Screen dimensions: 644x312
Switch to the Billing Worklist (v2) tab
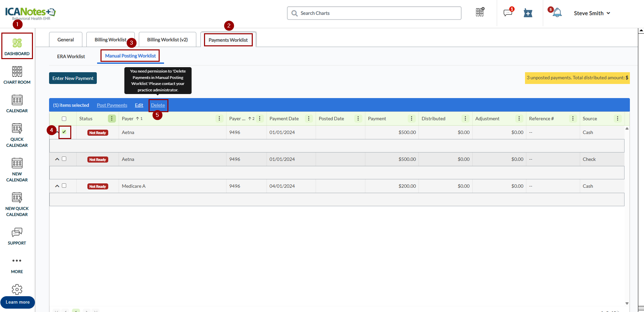click(x=167, y=40)
